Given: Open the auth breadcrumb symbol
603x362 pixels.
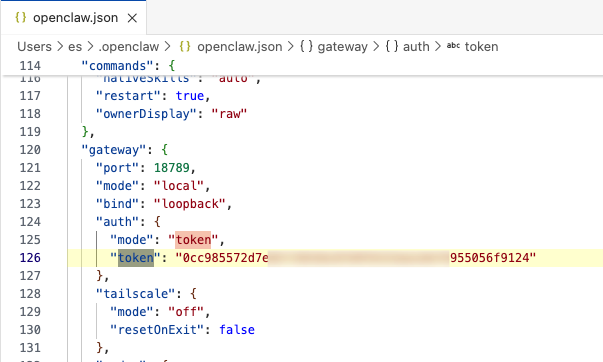Looking at the screenshot, I should coord(416,47).
